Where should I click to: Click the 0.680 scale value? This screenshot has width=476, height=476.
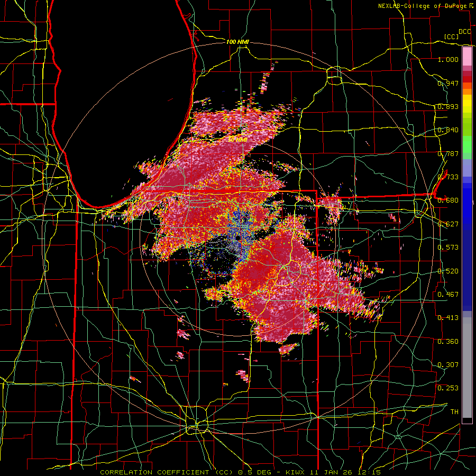(x=448, y=200)
